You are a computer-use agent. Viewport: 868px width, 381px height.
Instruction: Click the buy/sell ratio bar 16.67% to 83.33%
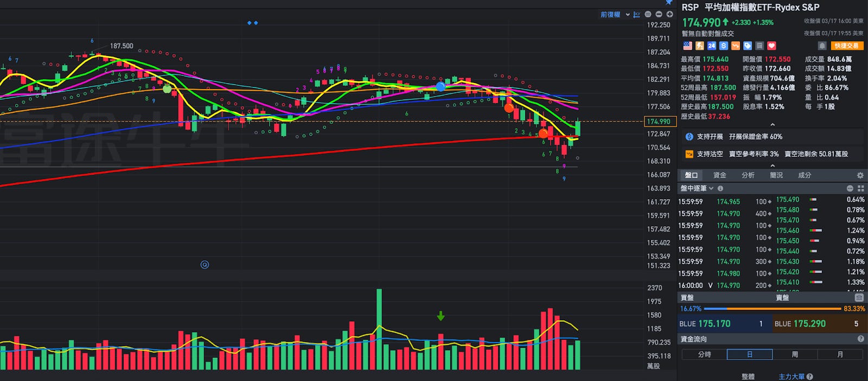[773, 308]
